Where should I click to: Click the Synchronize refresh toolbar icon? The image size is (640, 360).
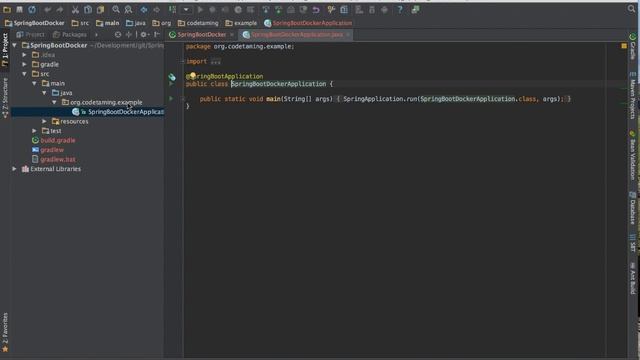[32, 9]
